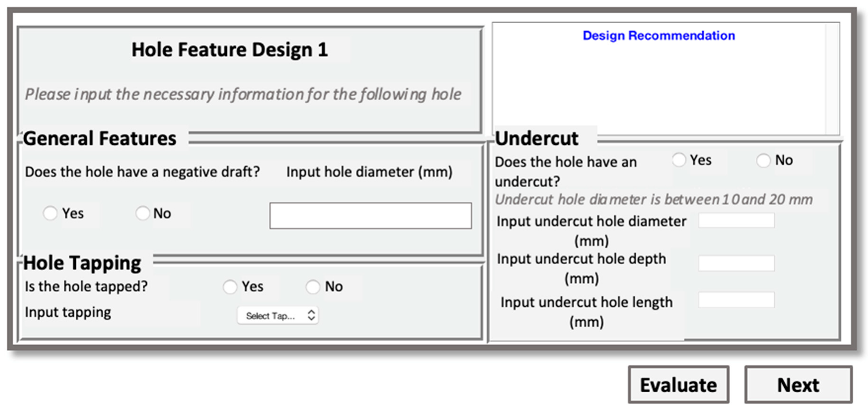Open the Select Tap dropdown

point(278,316)
